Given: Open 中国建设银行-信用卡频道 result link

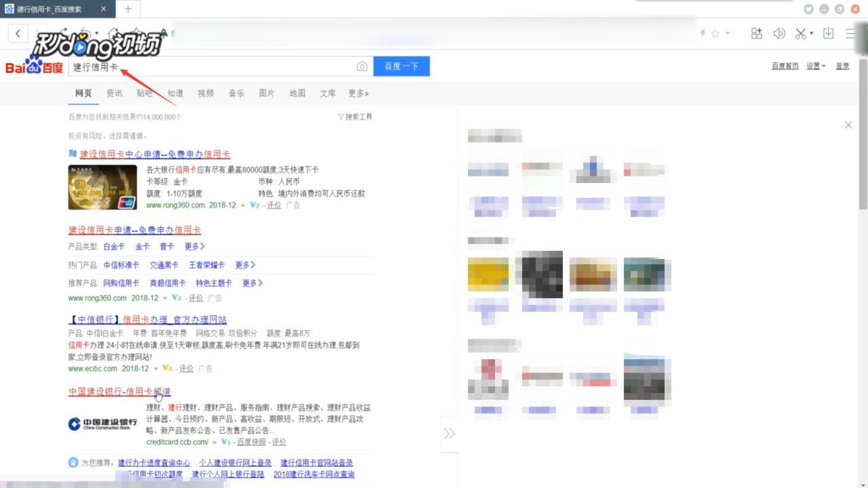Looking at the screenshot, I should pos(119,392).
